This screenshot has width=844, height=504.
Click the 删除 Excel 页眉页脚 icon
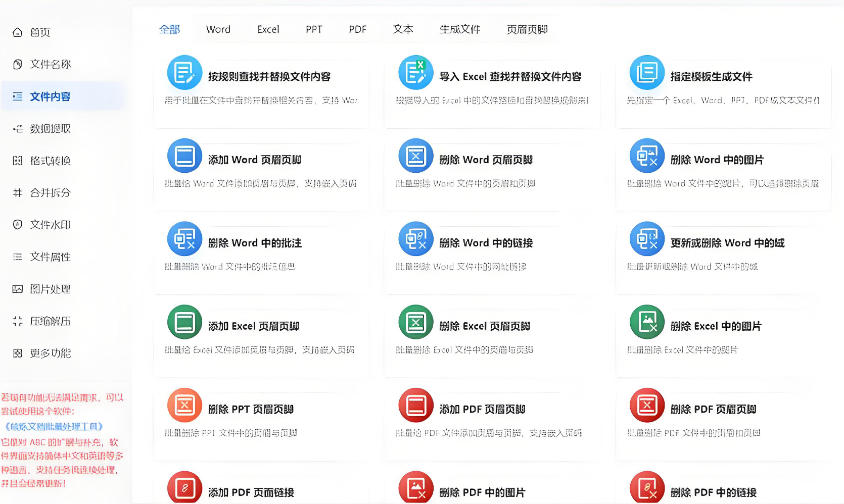(416, 322)
